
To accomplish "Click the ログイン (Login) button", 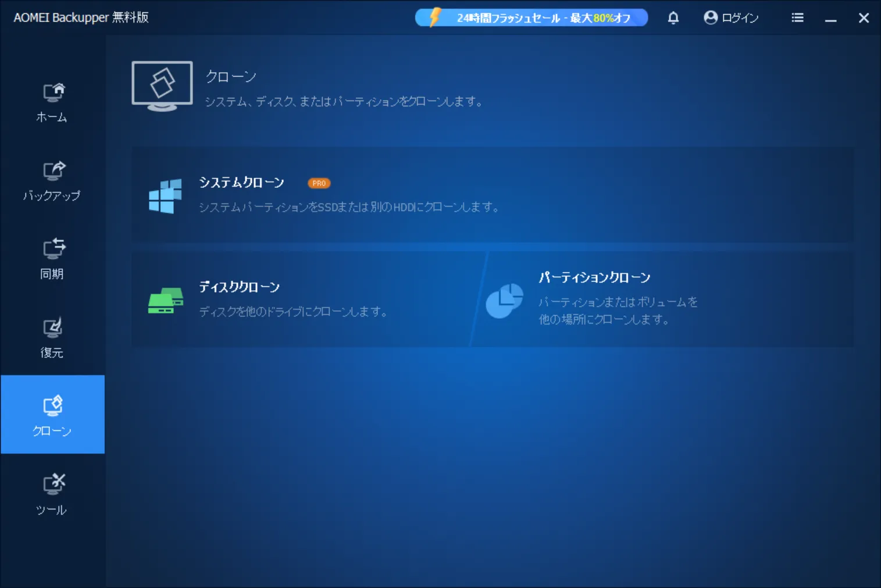I will coord(731,18).
